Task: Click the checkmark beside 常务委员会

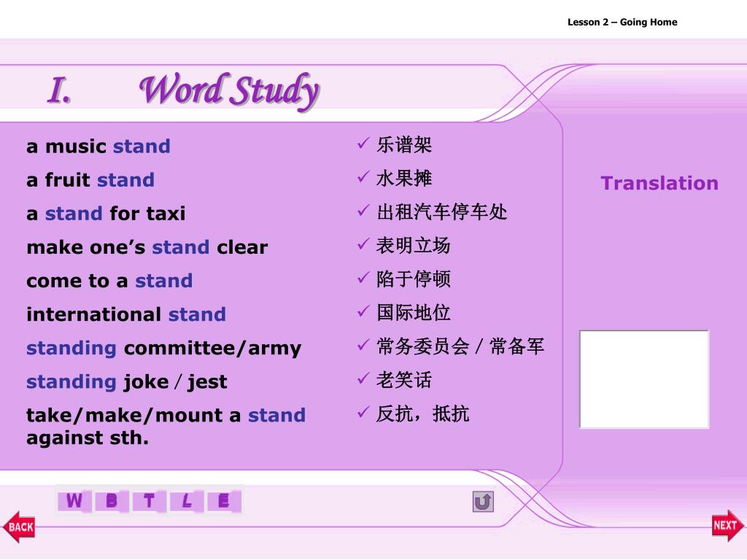Action: point(363,344)
